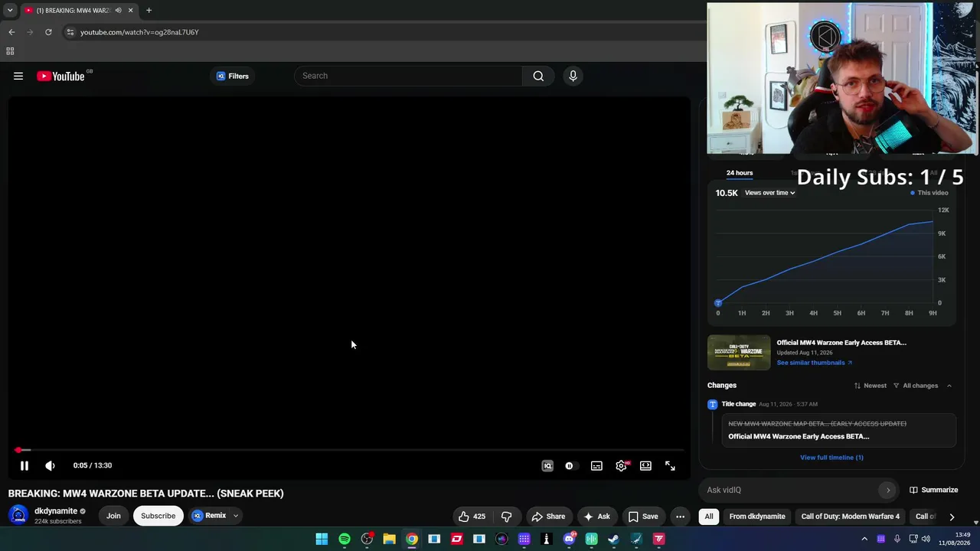Share the video

point(549,517)
